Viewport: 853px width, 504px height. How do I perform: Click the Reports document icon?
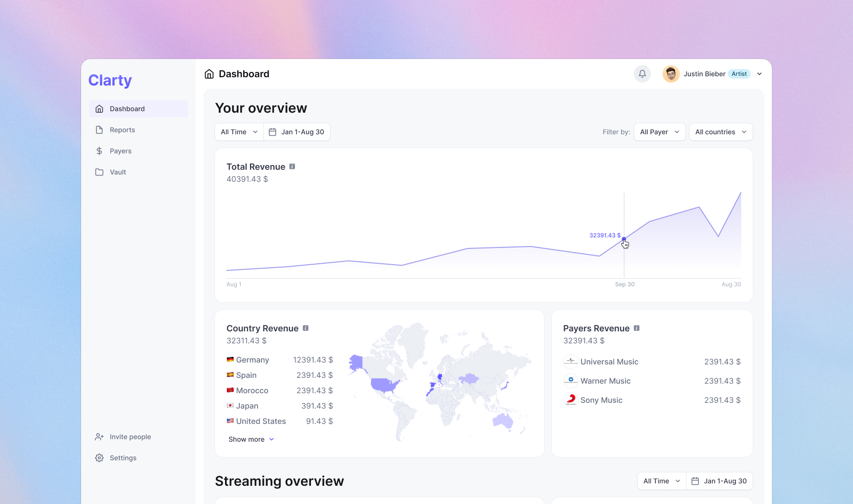[99, 129]
